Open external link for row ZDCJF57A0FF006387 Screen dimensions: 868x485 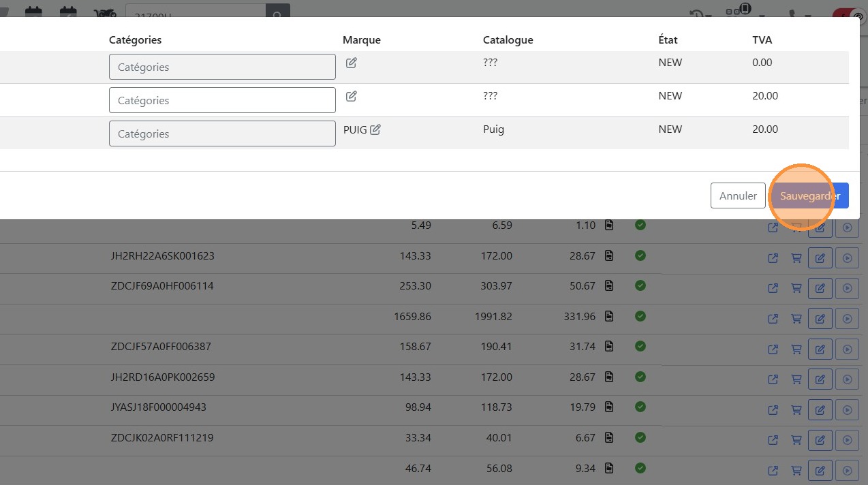(x=773, y=349)
